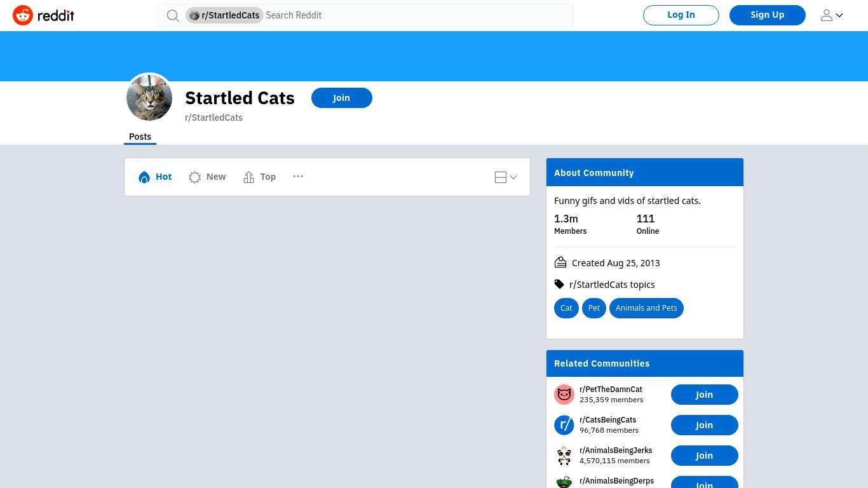Click the Sign Up button
This screenshot has width=868, height=488.
point(768,15)
